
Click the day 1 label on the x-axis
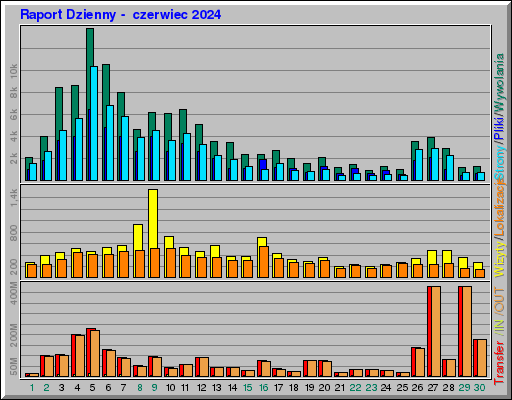tap(32, 388)
